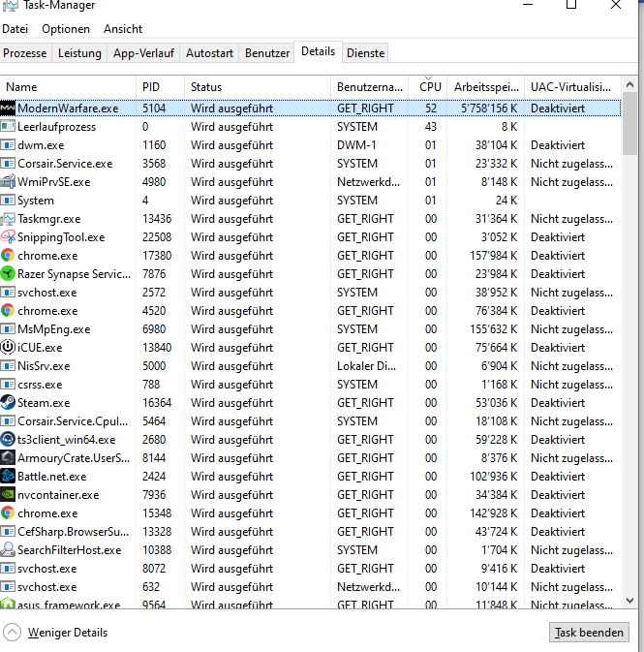The height and width of the screenshot is (652, 644).
Task: Click the Lokaler Di... user name cell
Action: click(367, 366)
